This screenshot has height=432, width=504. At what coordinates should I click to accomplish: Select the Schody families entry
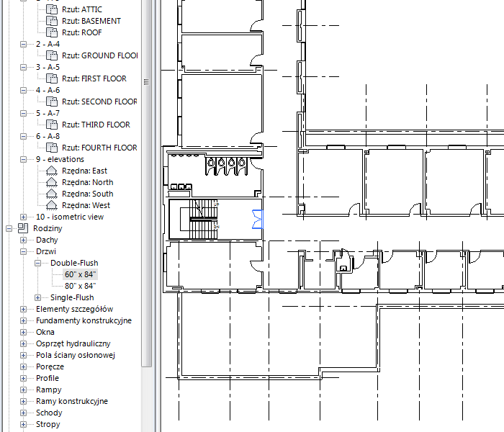coord(49,413)
